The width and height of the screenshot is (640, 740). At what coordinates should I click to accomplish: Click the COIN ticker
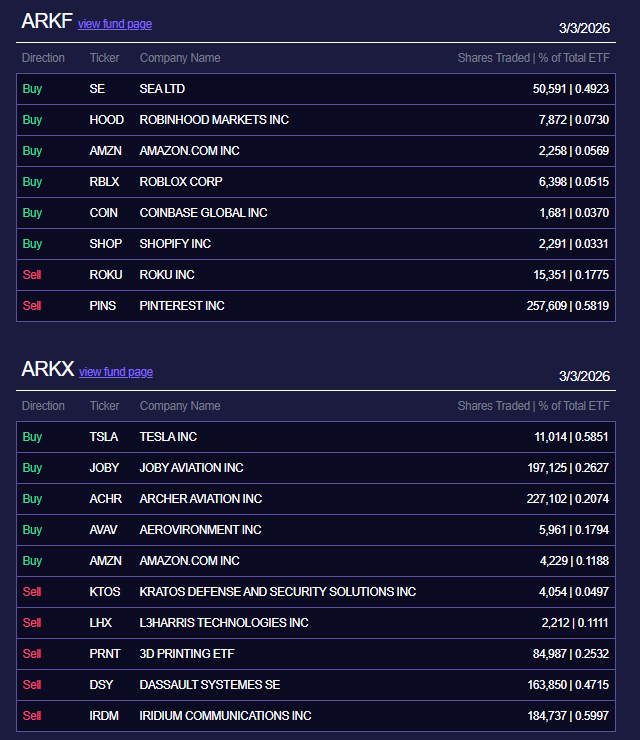click(x=103, y=213)
